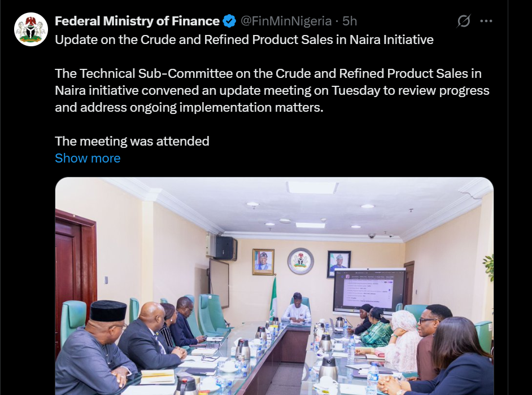The image size is (532, 395).
Task: Open the Grok explain-post icon
Action: pyautogui.click(x=464, y=21)
